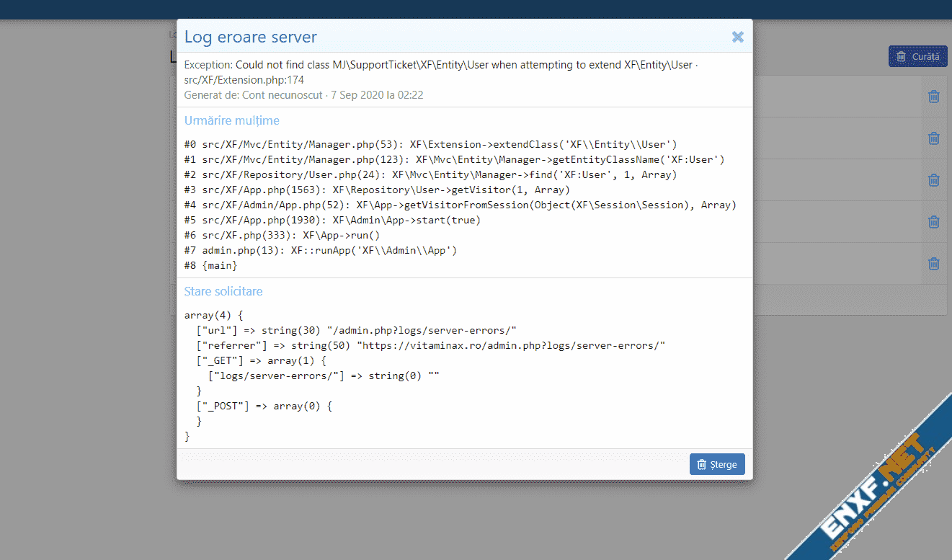The image size is (952, 560).
Task: Click the Curăță button behind the dialog
Action: [917, 56]
